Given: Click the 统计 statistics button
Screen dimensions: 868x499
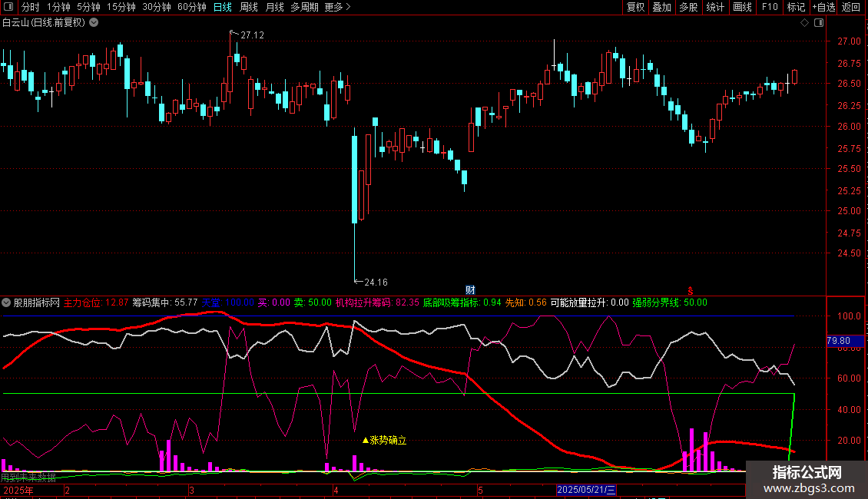Looking at the screenshot, I should click(715, 7).
